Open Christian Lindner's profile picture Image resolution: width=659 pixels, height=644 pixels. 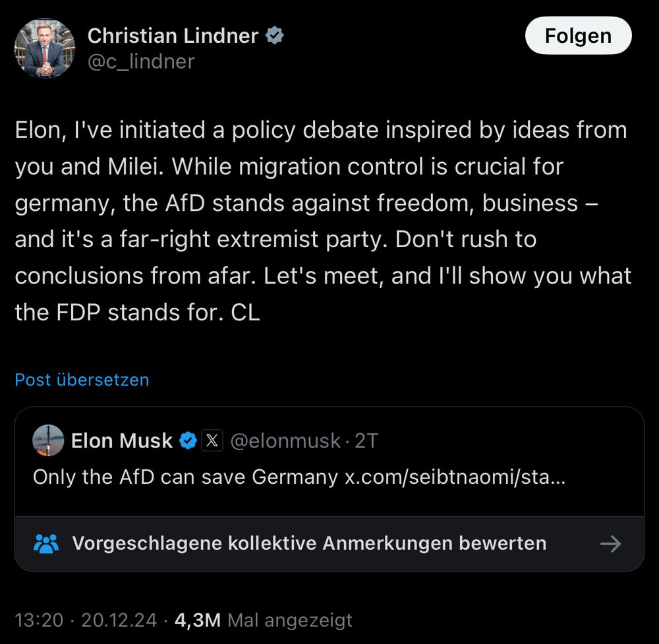45,48
